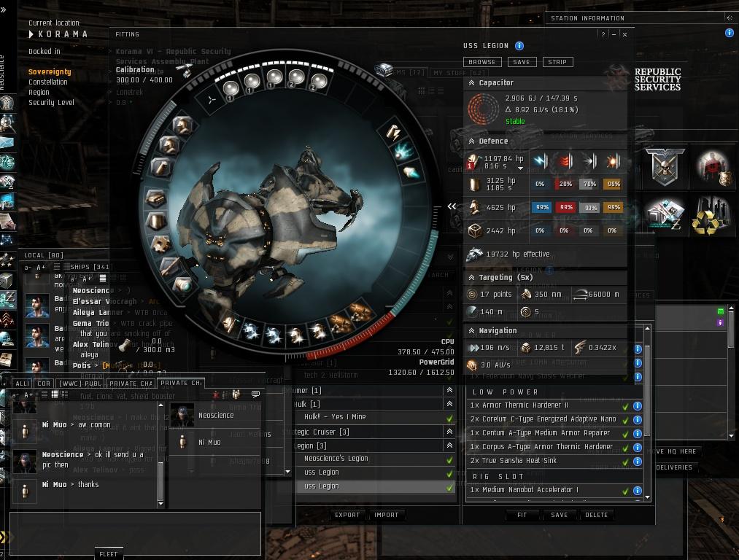Click the STRIP button
Image resolution: width=739 pixels, height=560 pixels.
pos(557,62)
